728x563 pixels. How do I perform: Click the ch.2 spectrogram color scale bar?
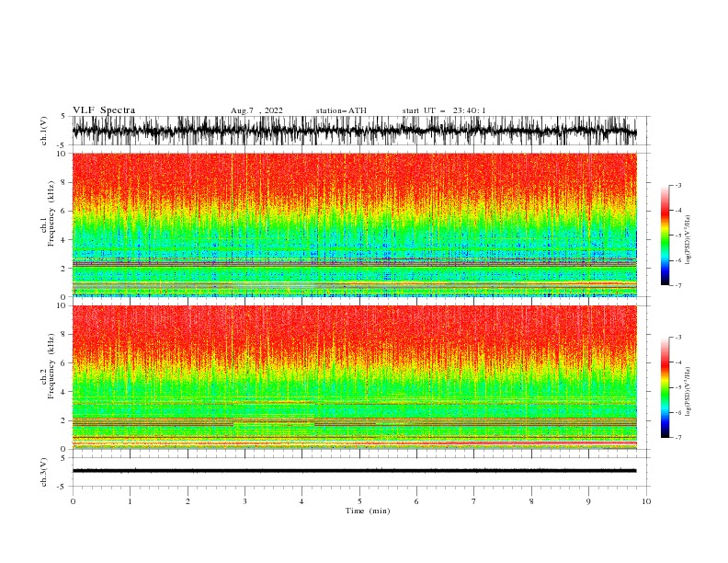[665, 387]
